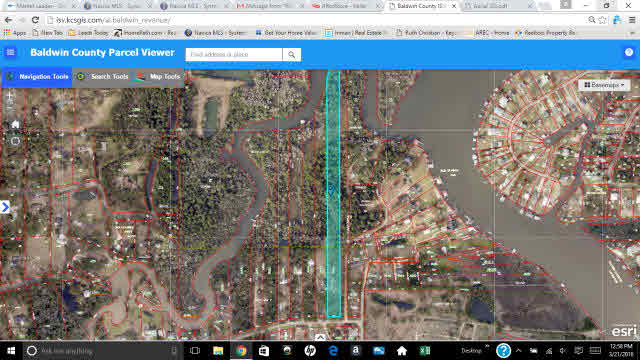Reload the page with the browser refresh button

point(35,20)
